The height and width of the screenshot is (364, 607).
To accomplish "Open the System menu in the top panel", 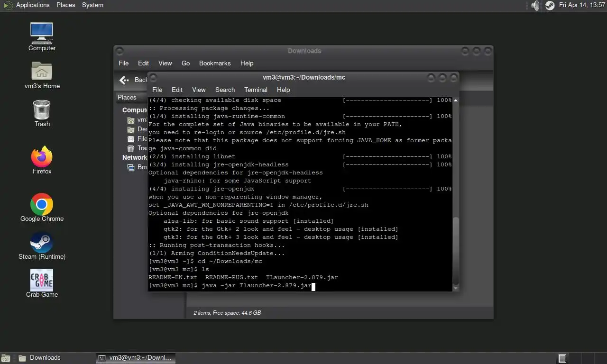I will pos(92,5).
